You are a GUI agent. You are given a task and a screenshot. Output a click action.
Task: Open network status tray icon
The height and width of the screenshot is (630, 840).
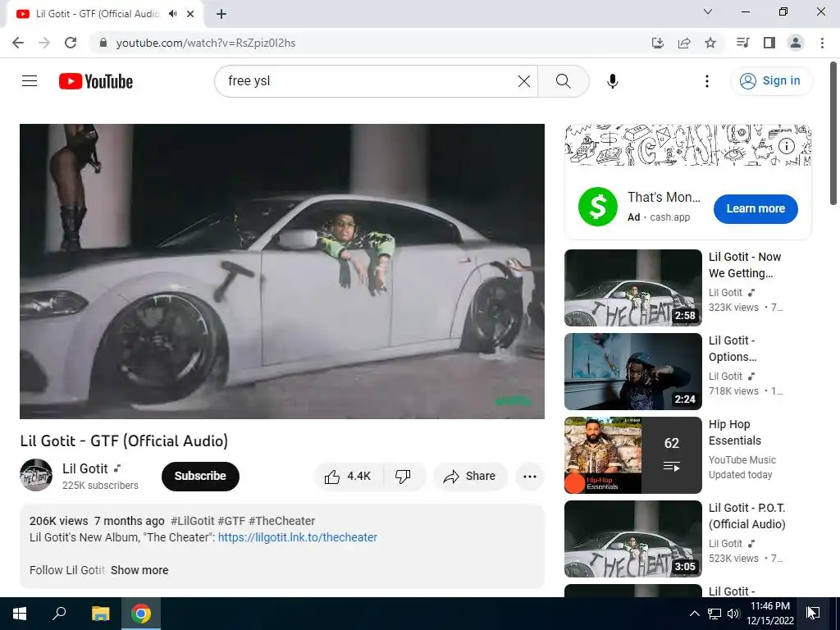tap(714, 614)
